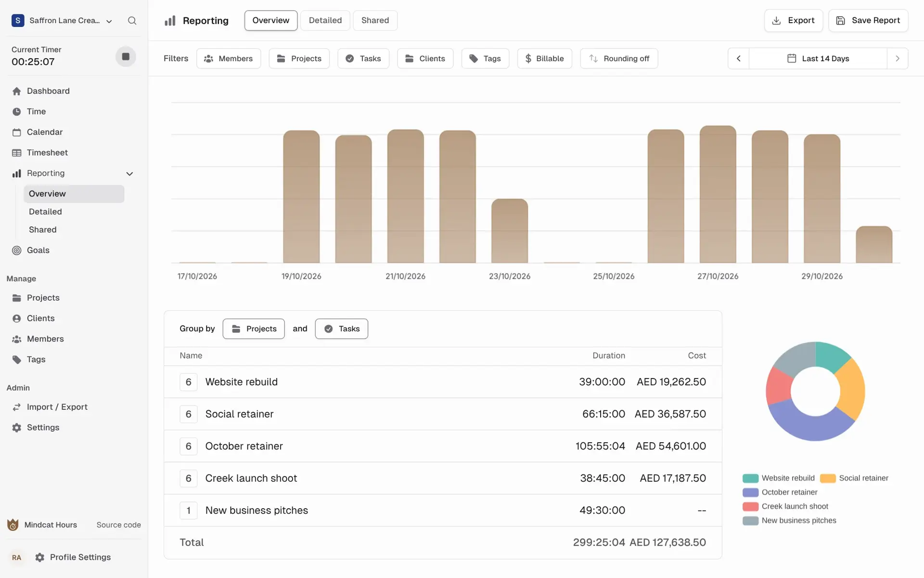Switch to the Detailed tab

325,20
